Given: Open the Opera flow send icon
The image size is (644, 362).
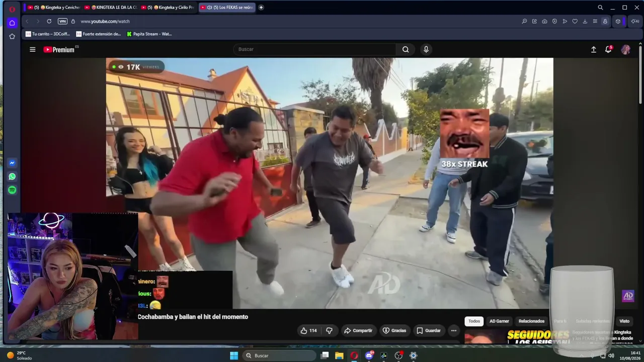Looking at the screenshot, I should click(x=565, y=21).
